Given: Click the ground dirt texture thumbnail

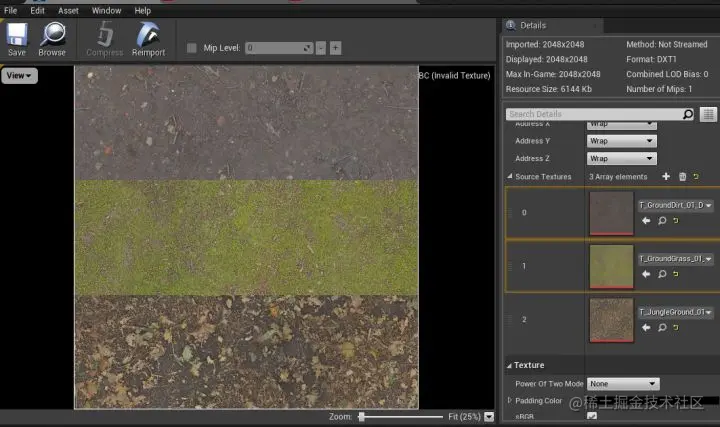Looking at the screenshot, I should (611, 214).
